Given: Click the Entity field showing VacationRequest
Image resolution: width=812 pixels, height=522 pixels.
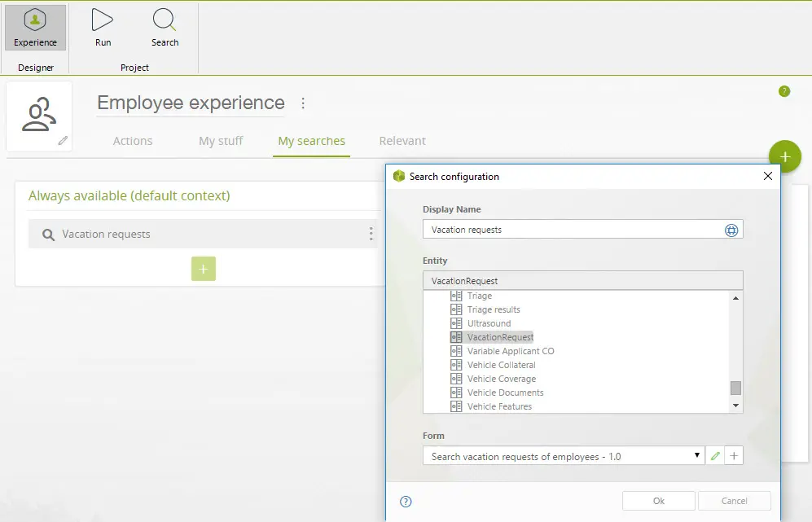Looking at the screenshot, I should click(582, 281).
